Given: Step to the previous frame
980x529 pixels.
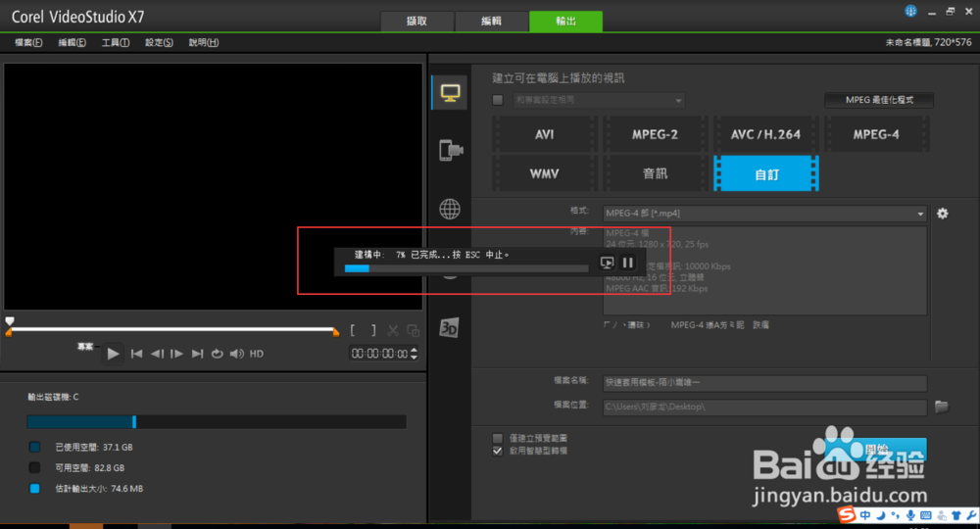Looking at the screenshot, I should tap(157, 354).
